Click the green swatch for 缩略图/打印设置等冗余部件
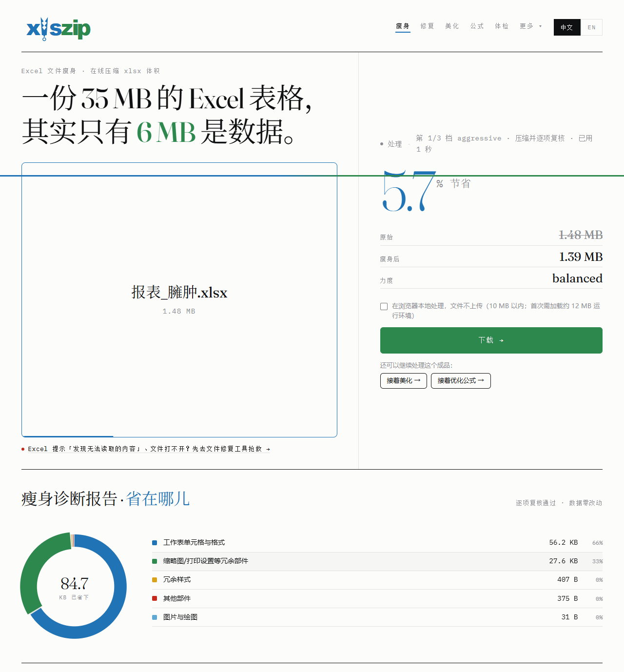This screenshot has width=624, height=672. (x=155, y=561)
